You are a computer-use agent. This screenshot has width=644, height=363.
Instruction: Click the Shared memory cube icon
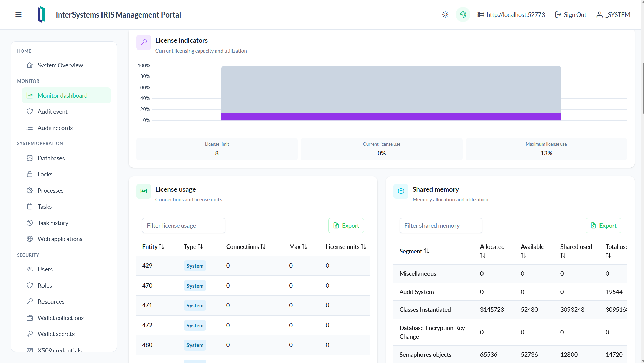pyautogui.click(x=401, y=191)
